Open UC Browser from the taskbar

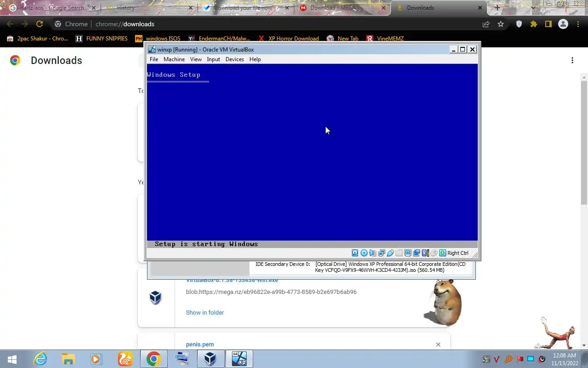tap(125, 359)
